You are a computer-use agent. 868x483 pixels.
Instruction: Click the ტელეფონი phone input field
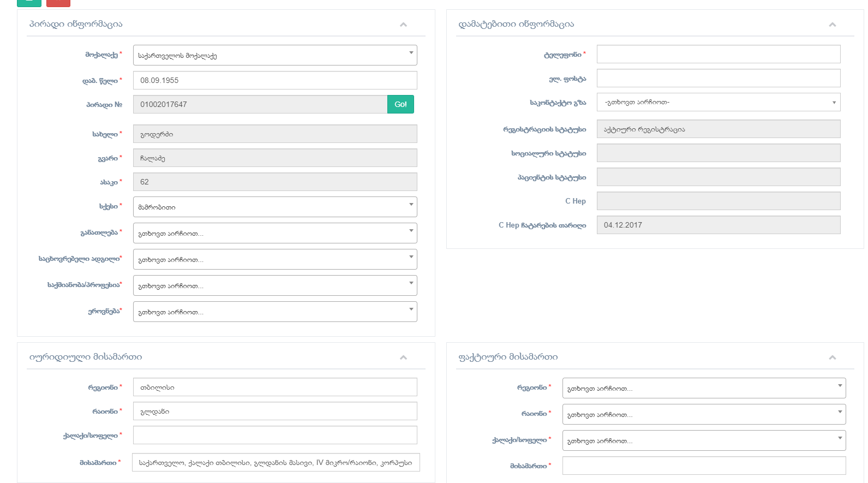pos(718,54)
